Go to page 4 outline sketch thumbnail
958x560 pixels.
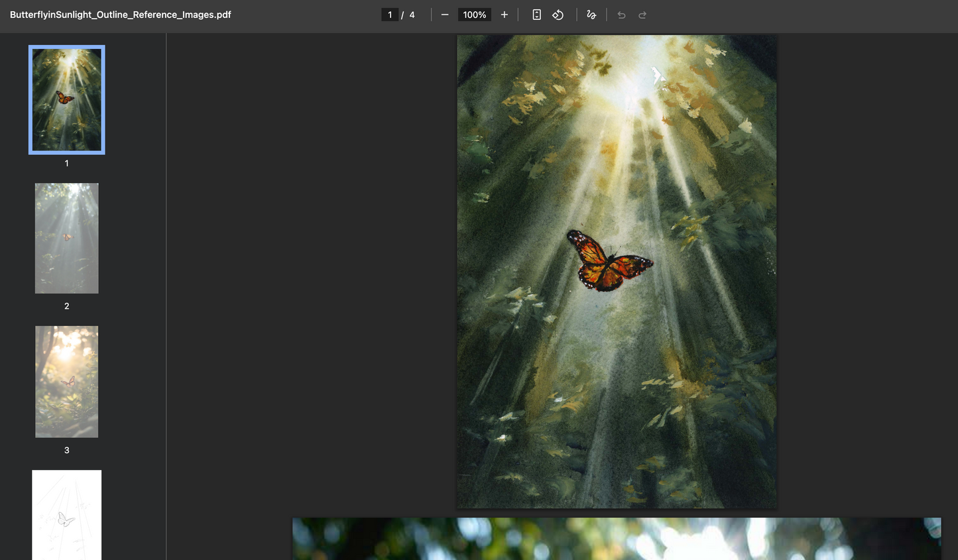click(x=67, y=515)
